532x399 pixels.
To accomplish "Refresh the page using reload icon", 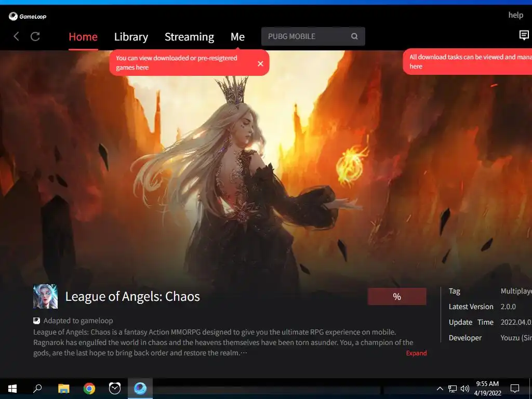I will pyautogui.click(x=35, y=36).
